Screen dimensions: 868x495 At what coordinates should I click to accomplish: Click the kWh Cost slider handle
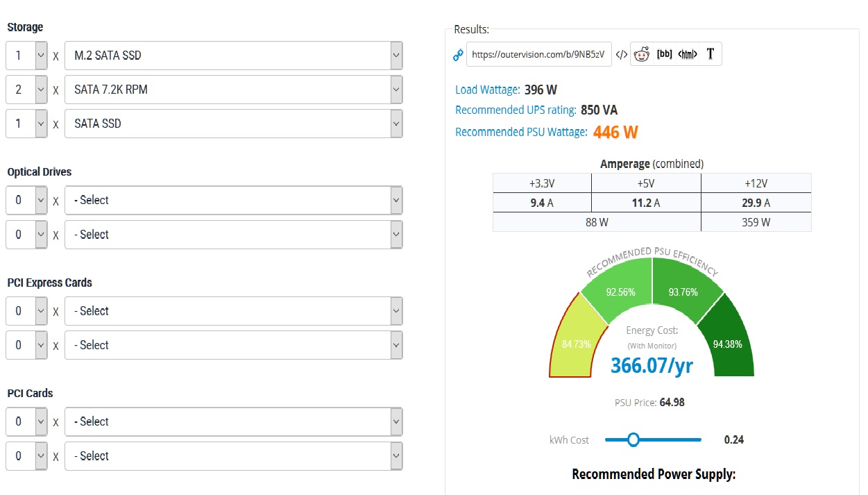[x=633, y=439]
